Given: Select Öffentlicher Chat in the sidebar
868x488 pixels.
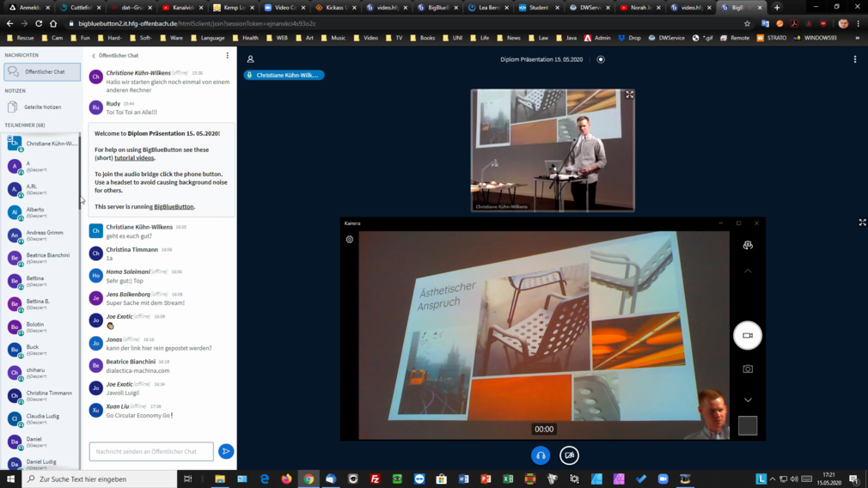Looking at the screenshot, I should tap(42, 72).
